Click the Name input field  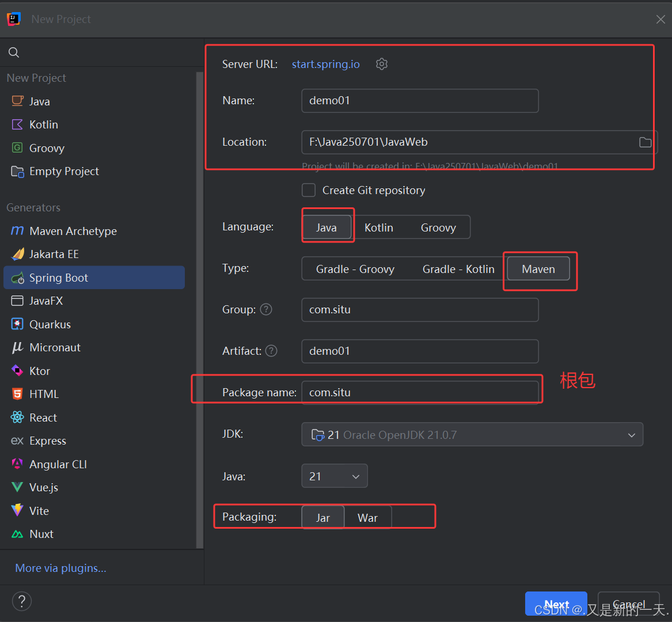pyautogui.click(x=420, y=101)
